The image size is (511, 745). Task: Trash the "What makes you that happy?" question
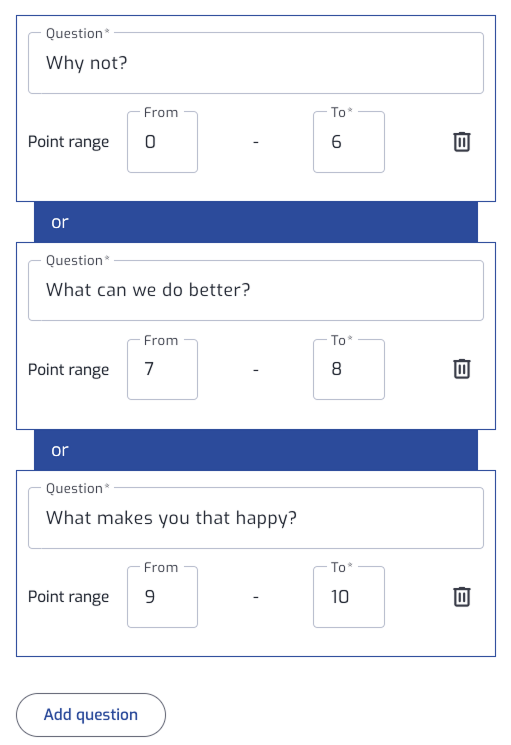(462, 597)
